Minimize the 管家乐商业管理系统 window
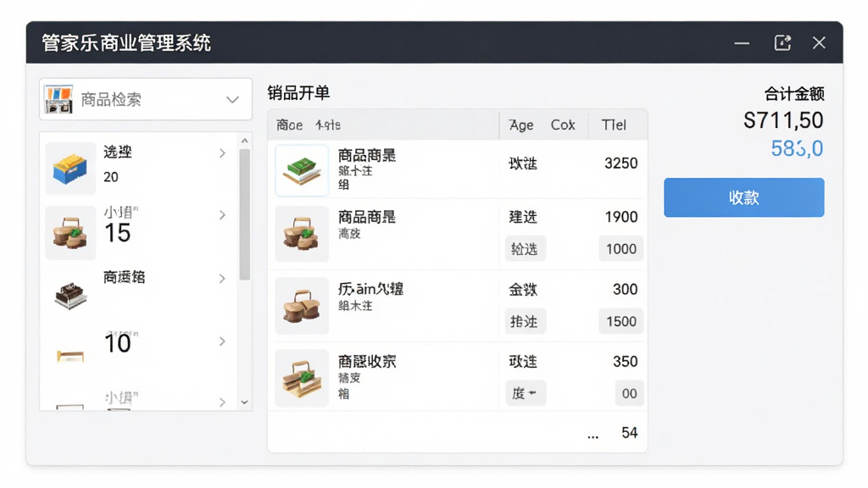 741,43
